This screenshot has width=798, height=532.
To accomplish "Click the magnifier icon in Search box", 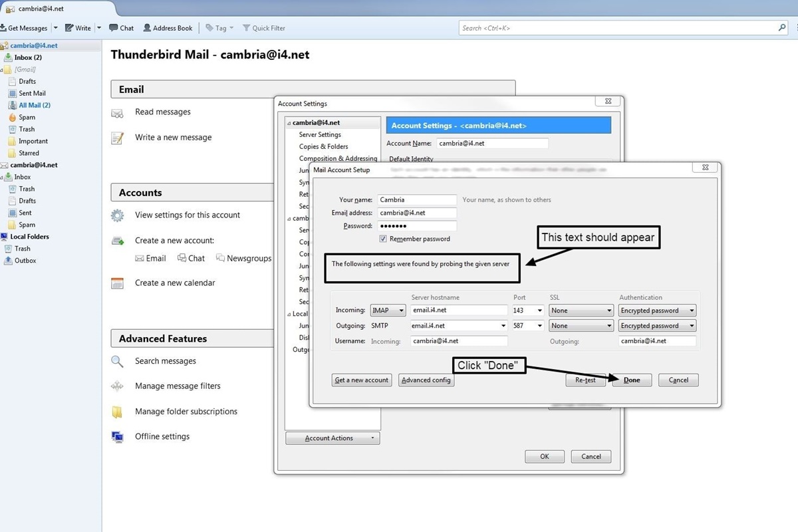I will point(782,28).
